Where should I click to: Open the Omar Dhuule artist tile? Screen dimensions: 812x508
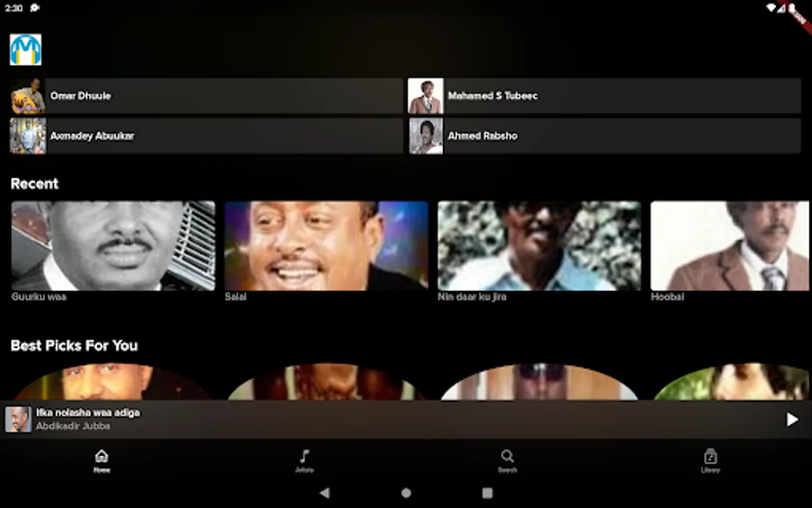click(x=206, y=96)
